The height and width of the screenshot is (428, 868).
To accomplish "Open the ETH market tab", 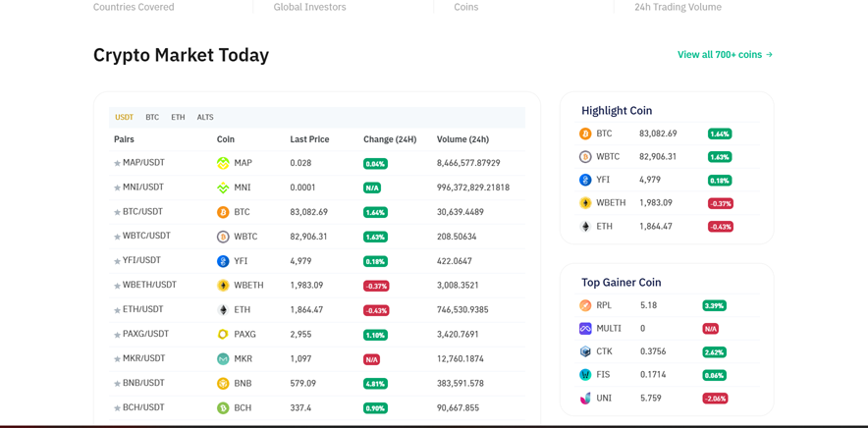I will coord(178,117).
